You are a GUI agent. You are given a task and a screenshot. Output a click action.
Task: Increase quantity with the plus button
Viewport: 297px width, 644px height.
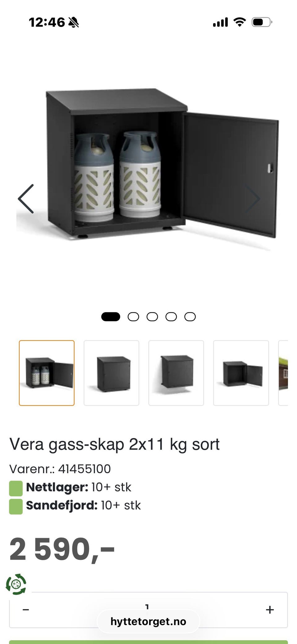(270, 610)
